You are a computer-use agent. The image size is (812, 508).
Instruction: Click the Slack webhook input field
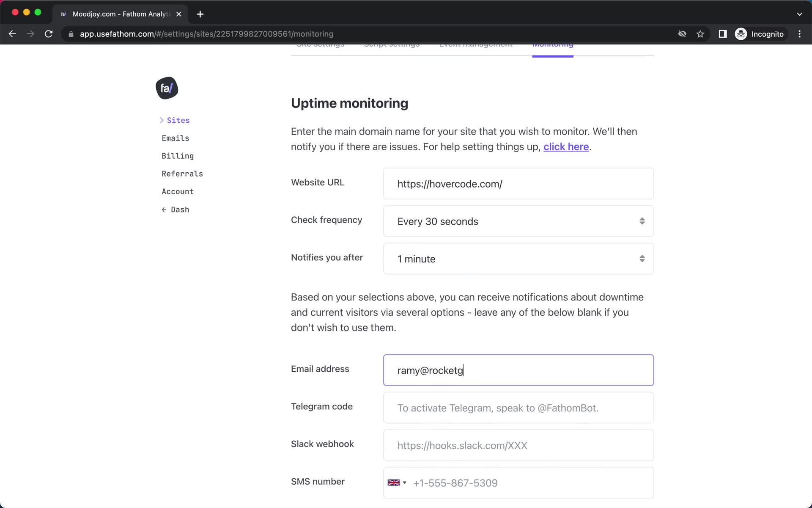coord(518,445)
